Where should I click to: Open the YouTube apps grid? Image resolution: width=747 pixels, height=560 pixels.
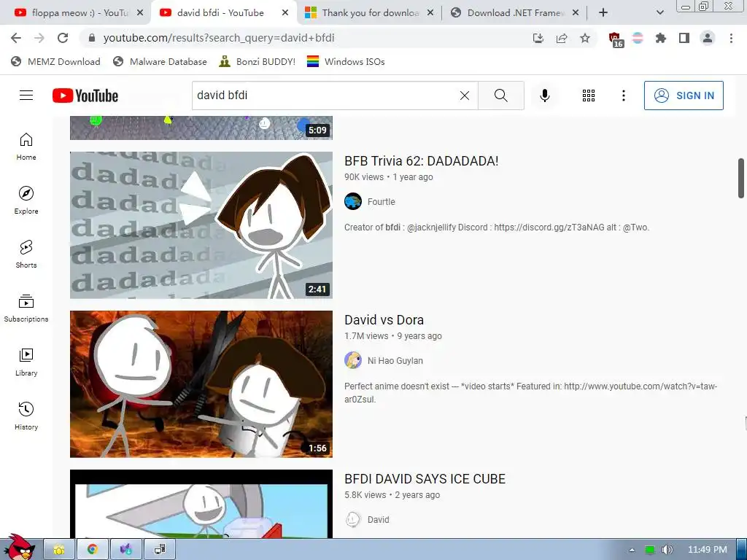pyautogui.click(x=589, y=96)
